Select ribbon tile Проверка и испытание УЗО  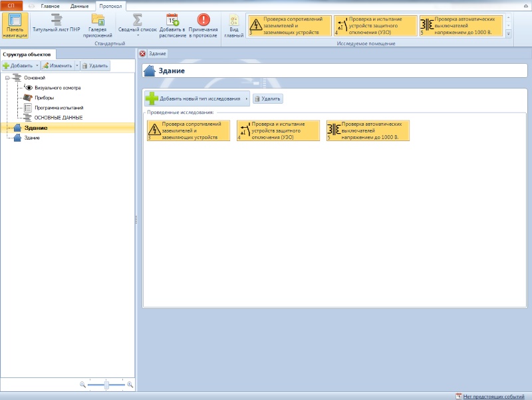tap(375, 25)
